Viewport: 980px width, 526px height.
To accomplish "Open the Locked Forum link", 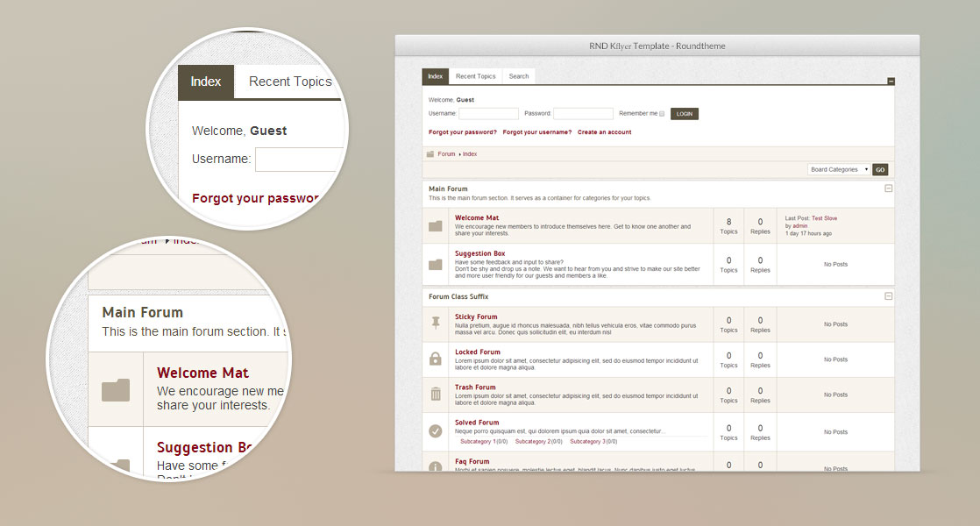I will point(478,352).
